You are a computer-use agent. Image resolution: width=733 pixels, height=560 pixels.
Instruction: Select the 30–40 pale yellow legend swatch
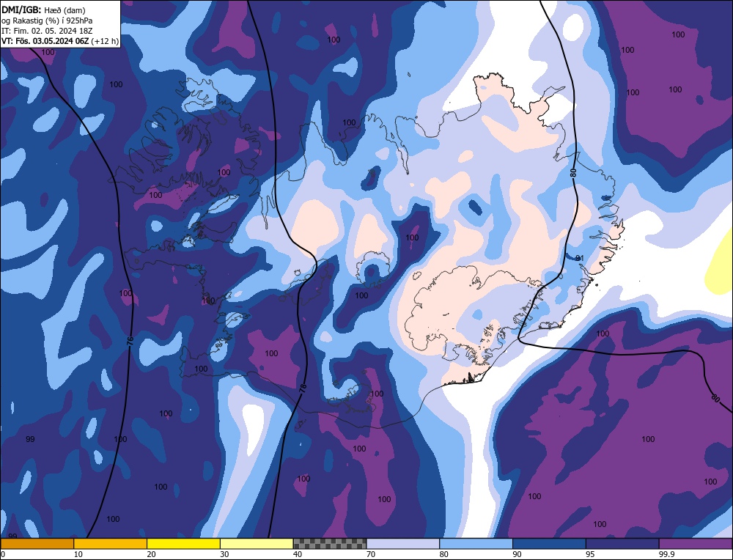pos(257,544)
